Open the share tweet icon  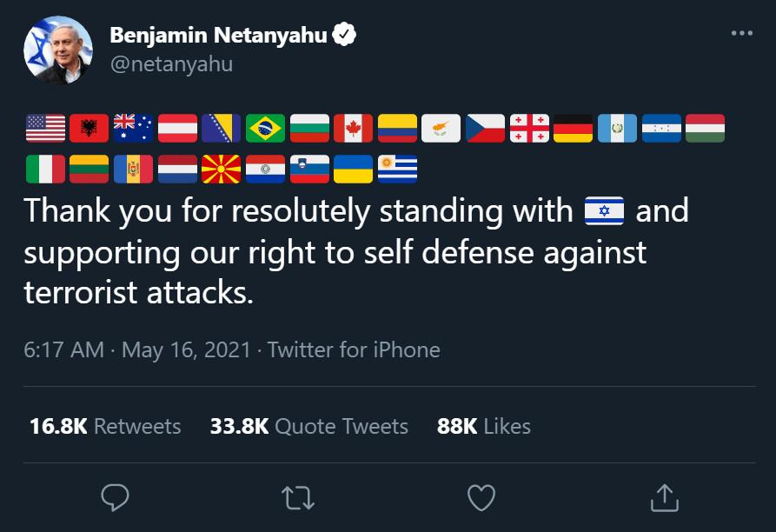663,496
